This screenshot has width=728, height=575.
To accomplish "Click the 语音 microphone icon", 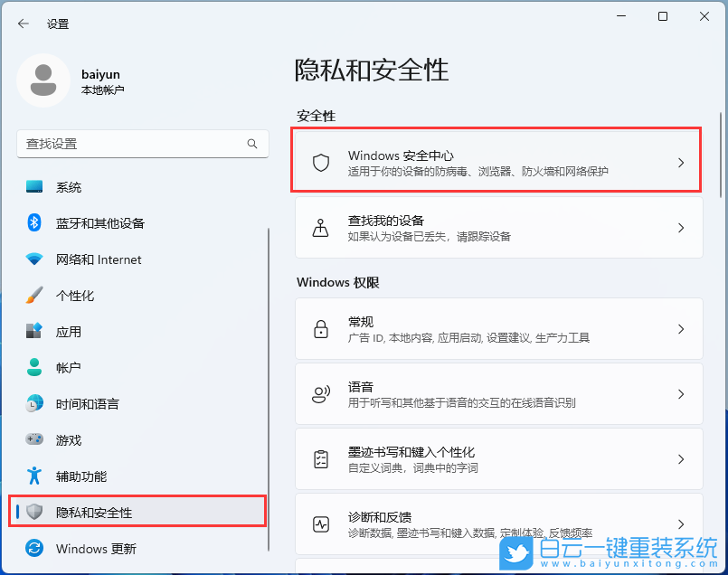I will pyautogui.click(x=321, y=393).
